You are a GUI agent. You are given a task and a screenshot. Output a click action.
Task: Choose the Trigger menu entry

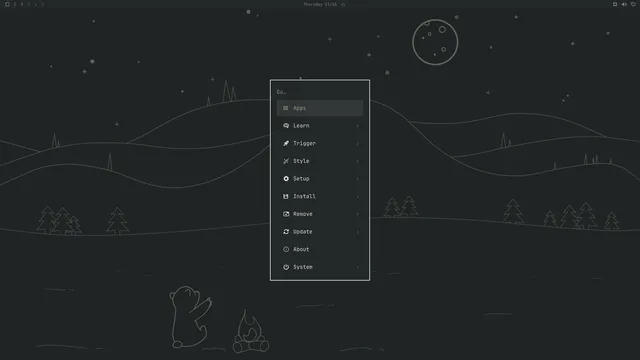tap(320, 143)
